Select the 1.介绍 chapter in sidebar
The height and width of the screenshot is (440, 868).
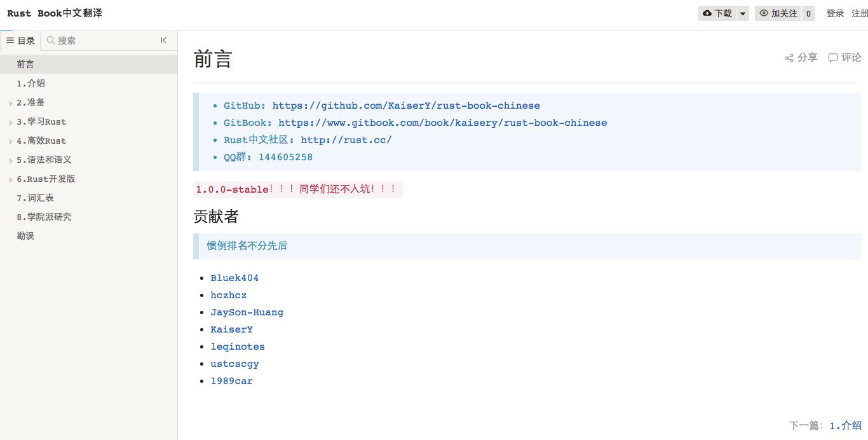pyautogui.click(x=31, y=83)
